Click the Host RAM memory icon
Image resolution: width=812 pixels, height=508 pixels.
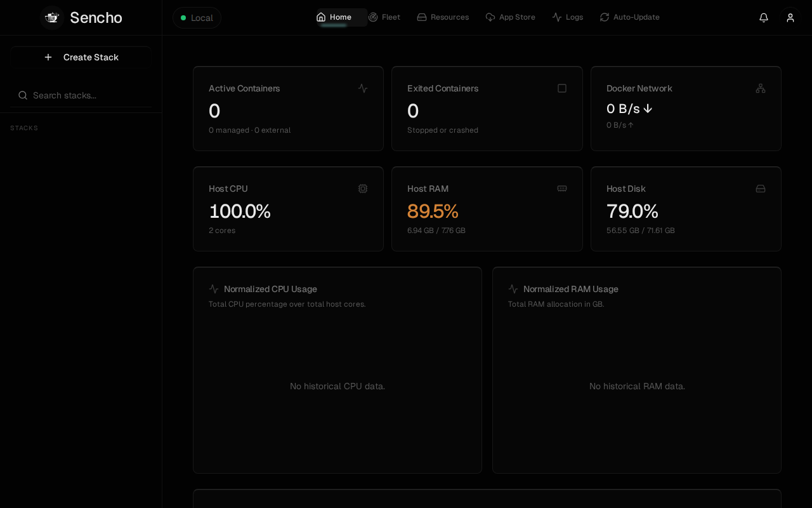(x=562, y=189)
